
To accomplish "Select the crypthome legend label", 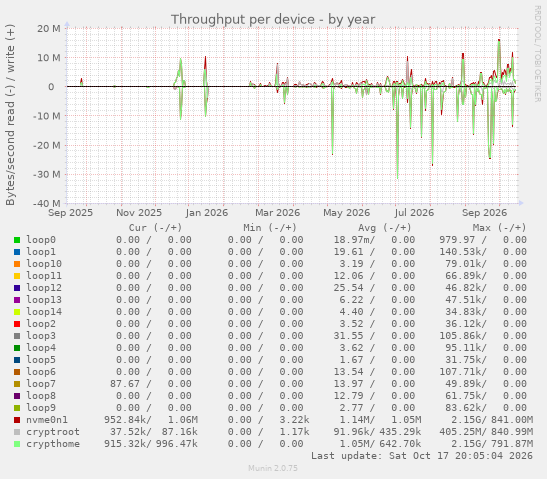I will click(53, 444).
